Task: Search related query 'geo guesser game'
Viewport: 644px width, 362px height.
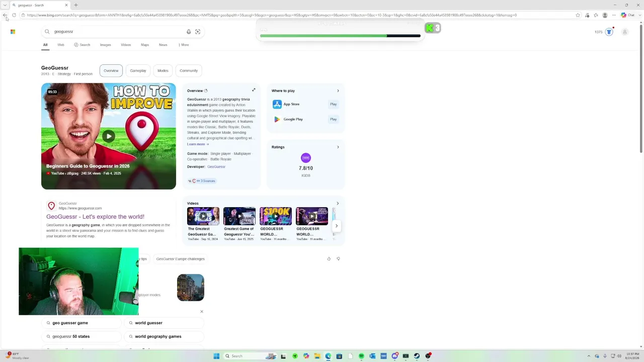Action: click(x=82, y=323)
